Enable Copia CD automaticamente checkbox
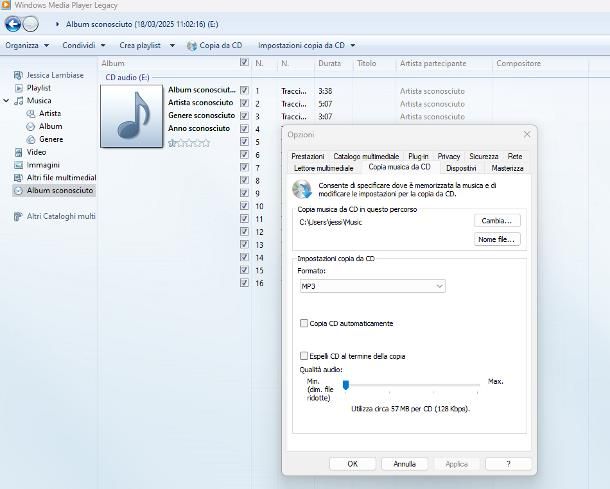 tap(304, 323)
